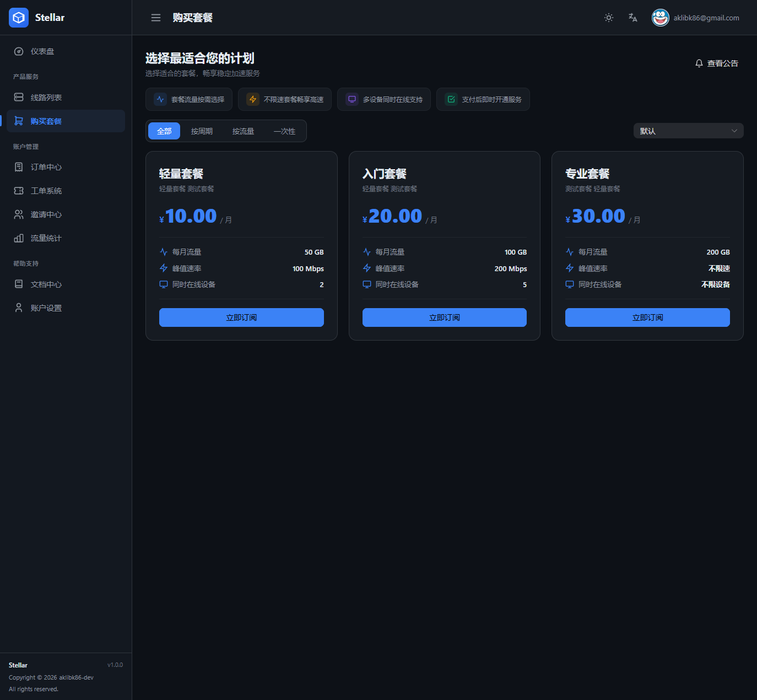The height and width of the screenshot is (700, 757).
Task: Select 购买套餐 in sidebar
Action: (x=66, y=121)
